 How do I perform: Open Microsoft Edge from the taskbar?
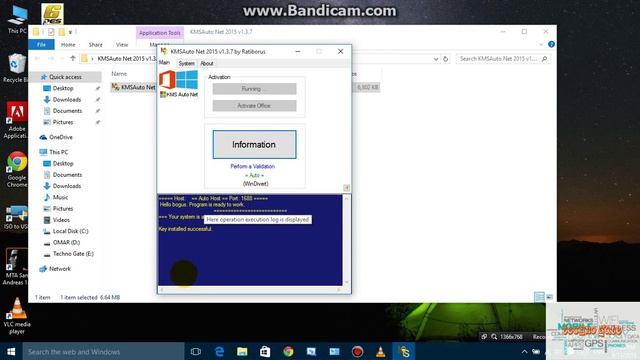click(x=219, y=351)
